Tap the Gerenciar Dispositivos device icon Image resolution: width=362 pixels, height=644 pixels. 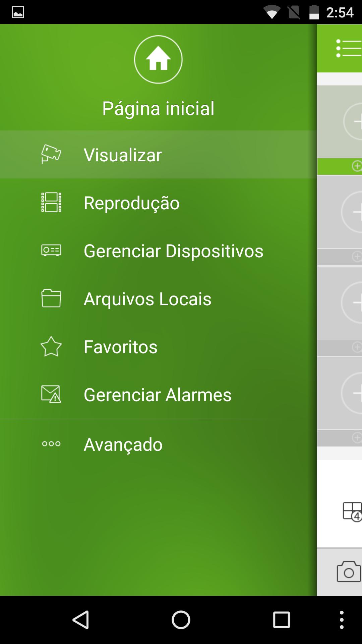point(51,251)
